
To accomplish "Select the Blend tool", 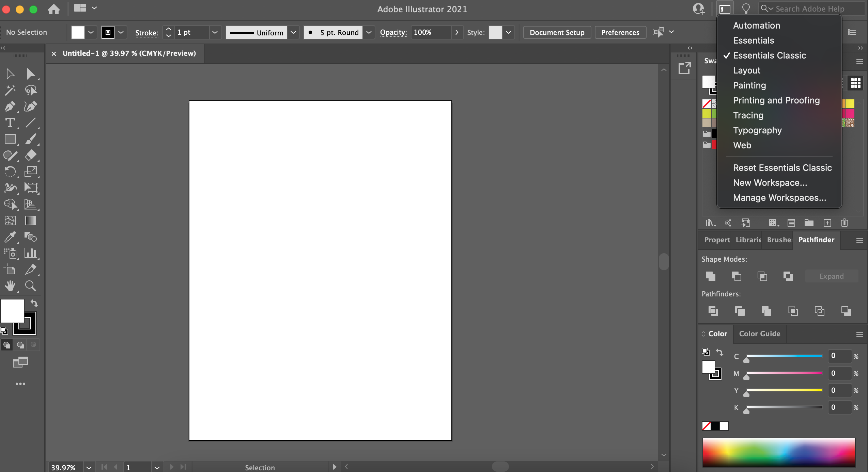I will (31, 237).
